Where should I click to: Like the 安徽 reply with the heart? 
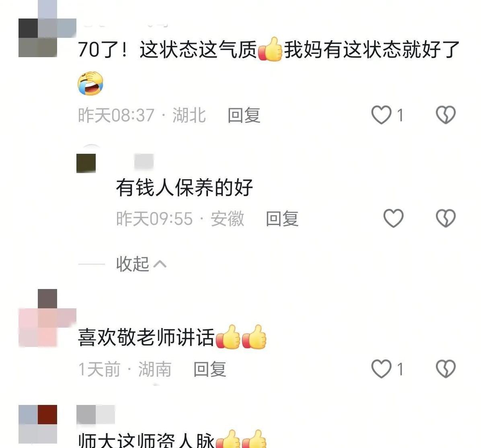click(x=394, y=218)
